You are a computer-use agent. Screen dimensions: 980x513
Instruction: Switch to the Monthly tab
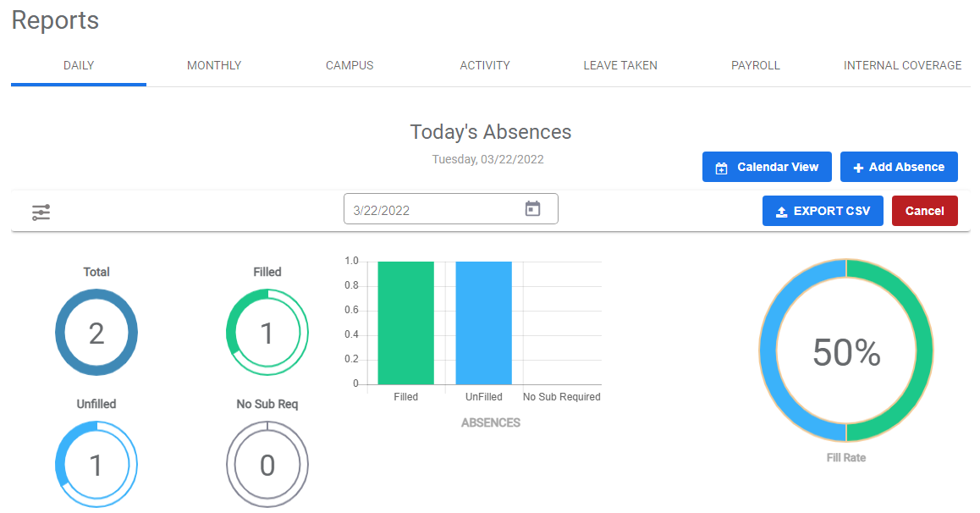click(214, 65)
